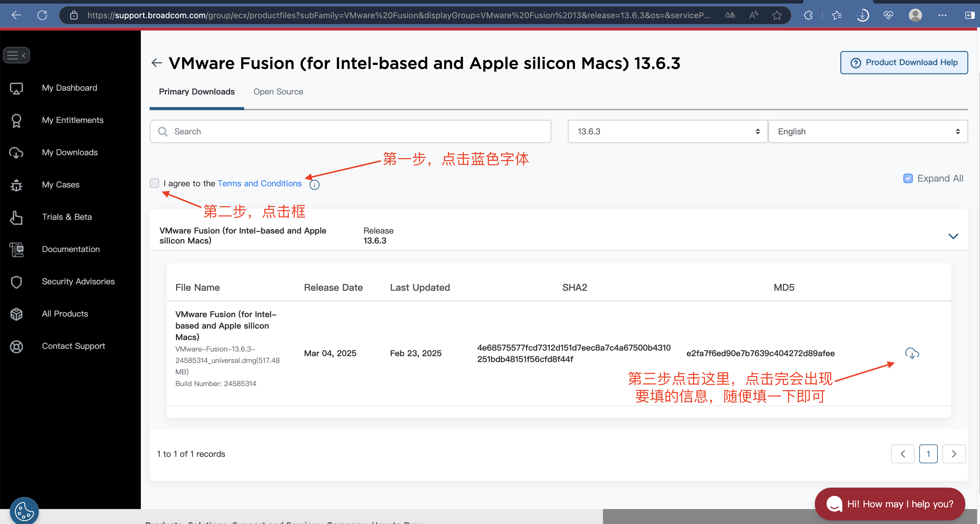This screenshot has width=980, height=524.
Task: Open My Downloads menu item
Action: (70, 153)
